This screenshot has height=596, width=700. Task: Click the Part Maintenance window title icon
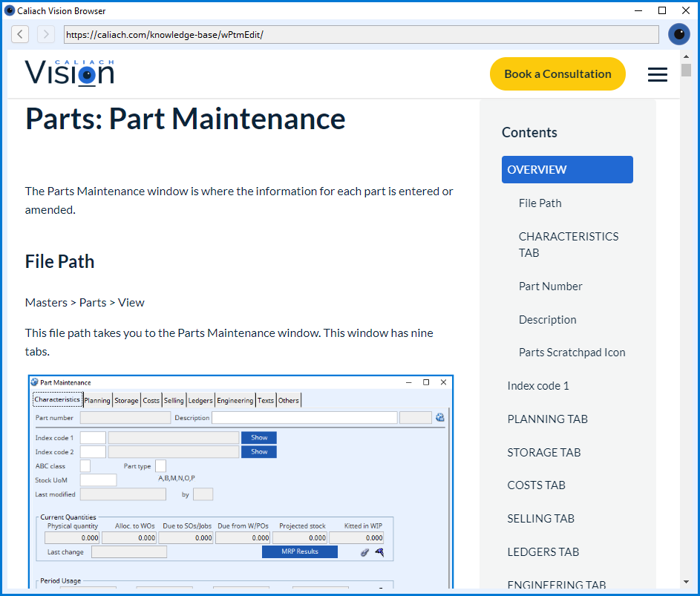pyautogui.click(x=34, y=382)
